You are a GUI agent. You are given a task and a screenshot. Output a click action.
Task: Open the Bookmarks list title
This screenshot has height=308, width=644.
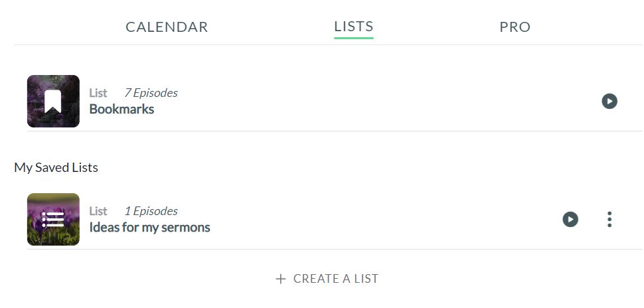pyautogui.click(x=121, y=110)
